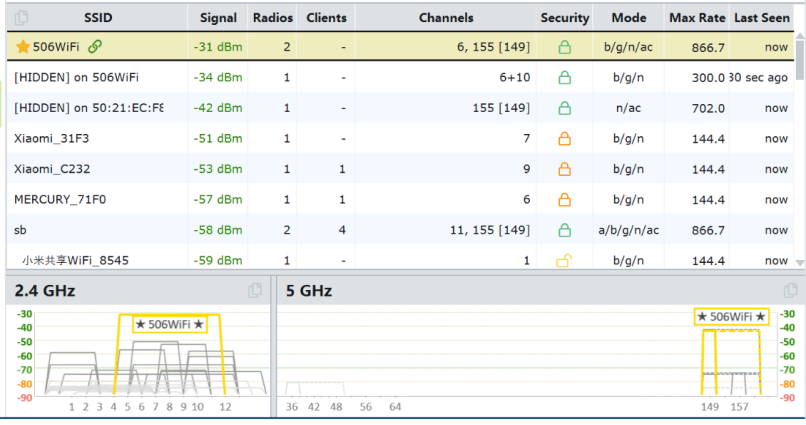Sort by the Clients column header
The height and width of the screenshot is (425, 806).
click(x=326, y=18)
